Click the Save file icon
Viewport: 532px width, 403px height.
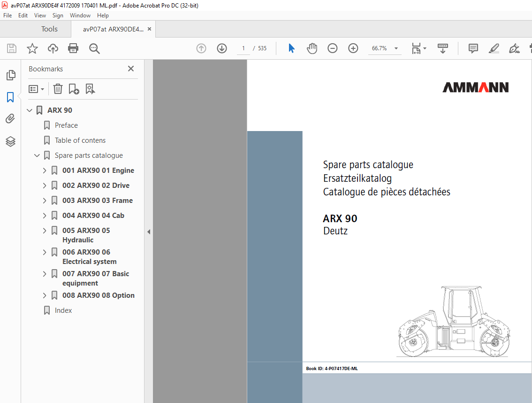pos(12,48)
